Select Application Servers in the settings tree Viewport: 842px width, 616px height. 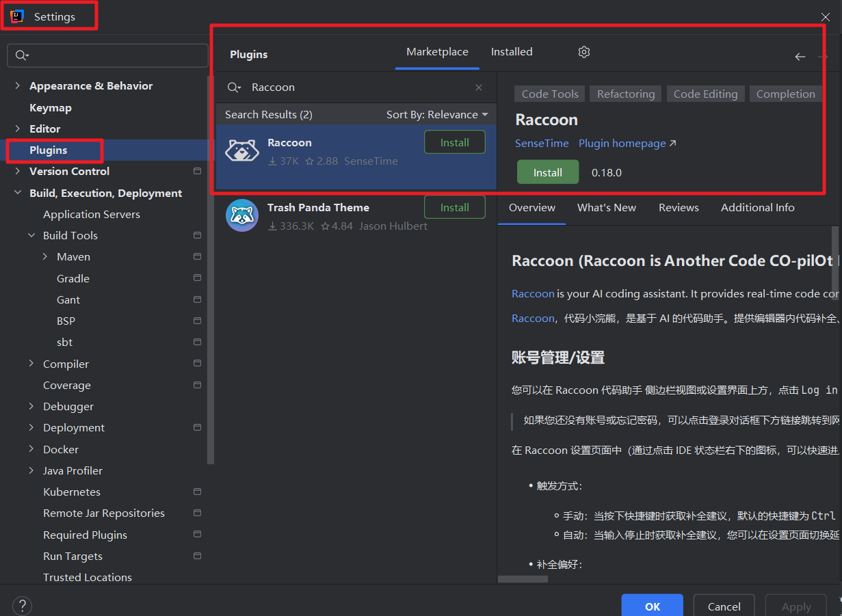pyautogui.click(x=92, y=214)
